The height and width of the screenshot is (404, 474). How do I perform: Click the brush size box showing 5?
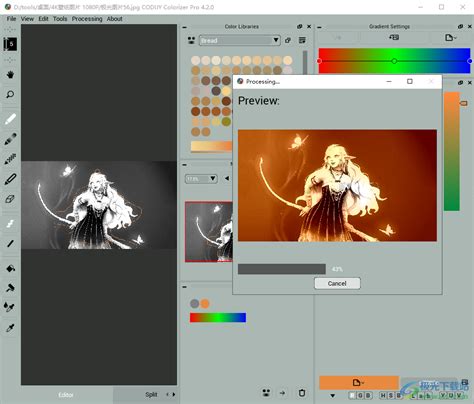tap(10, 44)
